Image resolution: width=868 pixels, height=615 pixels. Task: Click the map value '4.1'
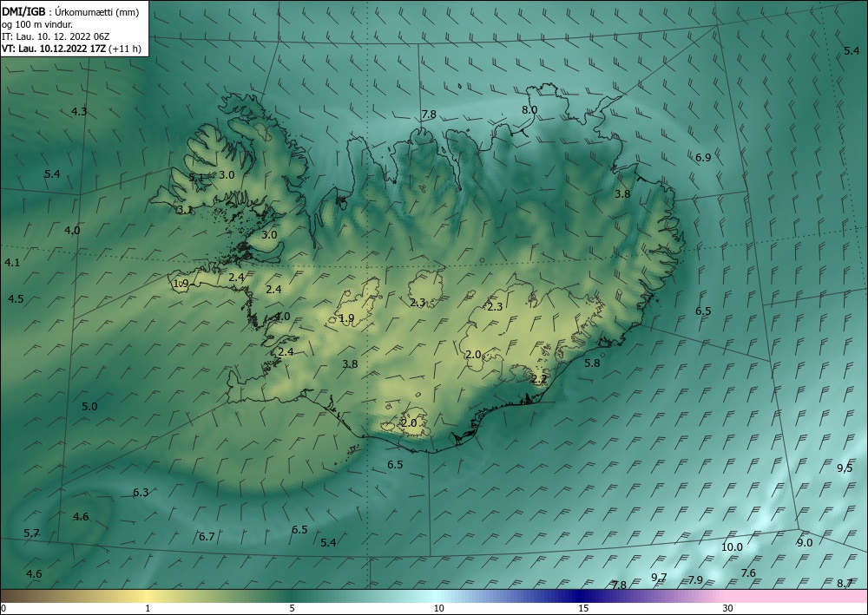12,263
